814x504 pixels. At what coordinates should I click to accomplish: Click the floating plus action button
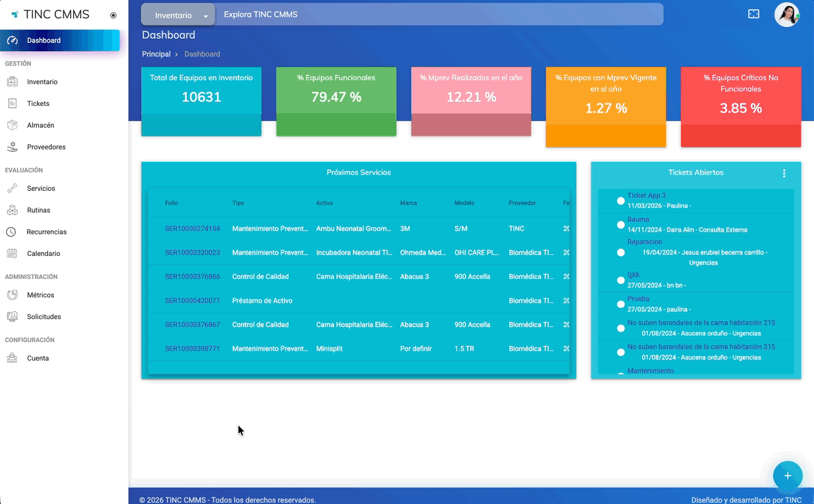click(x=788, y=475)
